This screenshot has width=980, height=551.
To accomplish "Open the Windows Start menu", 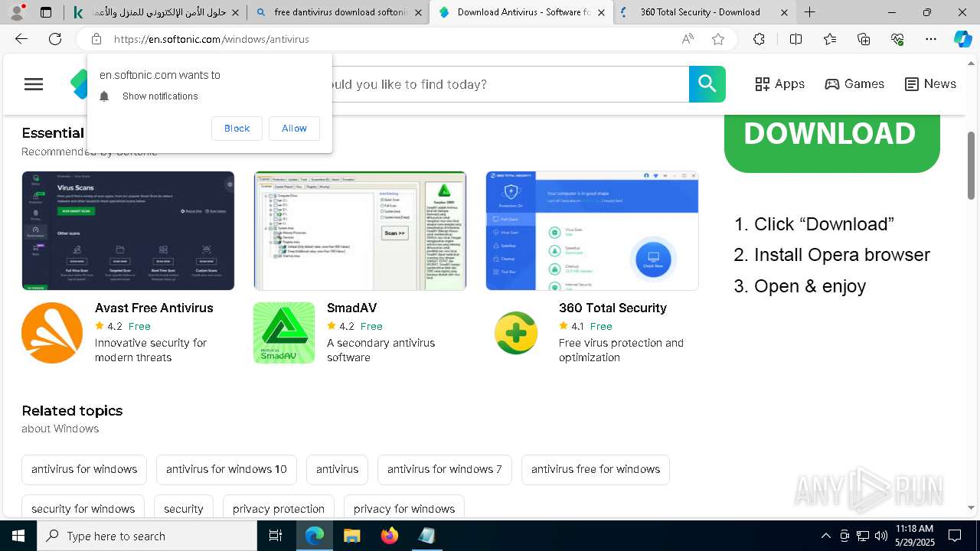I will coord(18,536).
